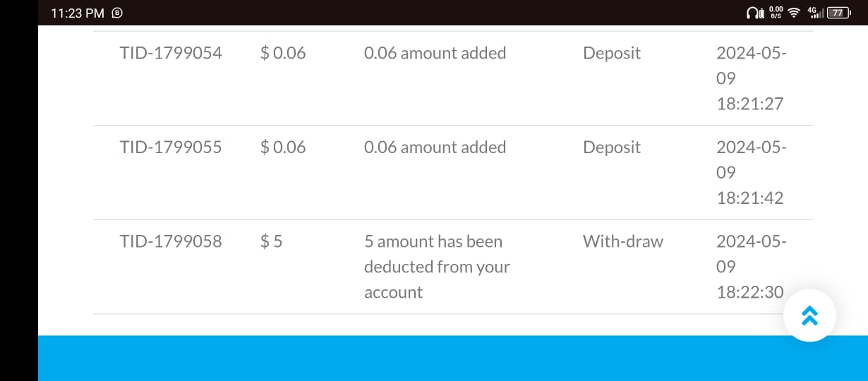Viewport: 868px width, 381px height.
Task: Tap the 4G signal strength icon
Action: click(815, 13)
